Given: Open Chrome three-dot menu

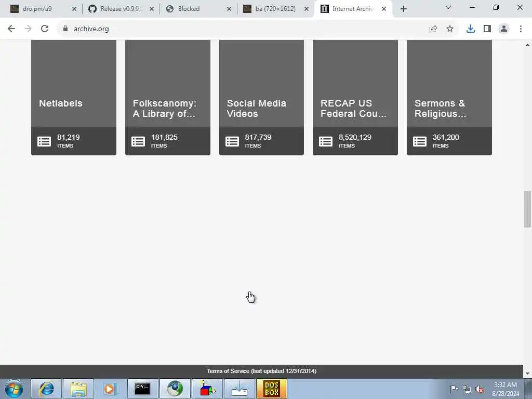Looking at the screenshot, I should [x=521, y=29].
